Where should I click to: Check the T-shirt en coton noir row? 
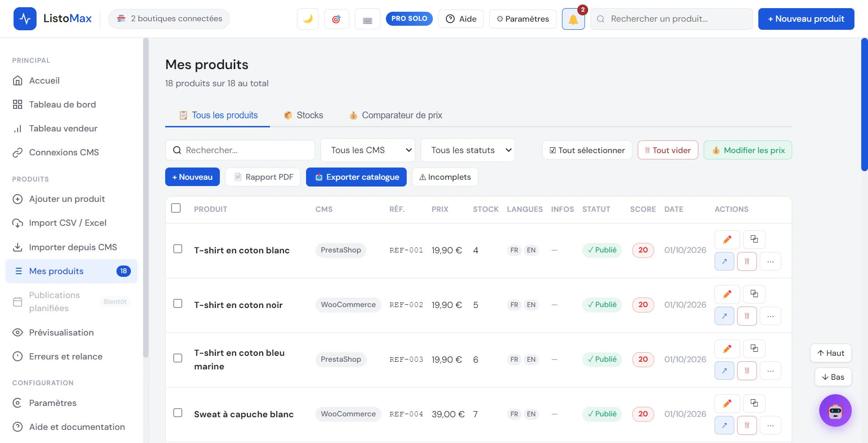[x=178, y=304]
